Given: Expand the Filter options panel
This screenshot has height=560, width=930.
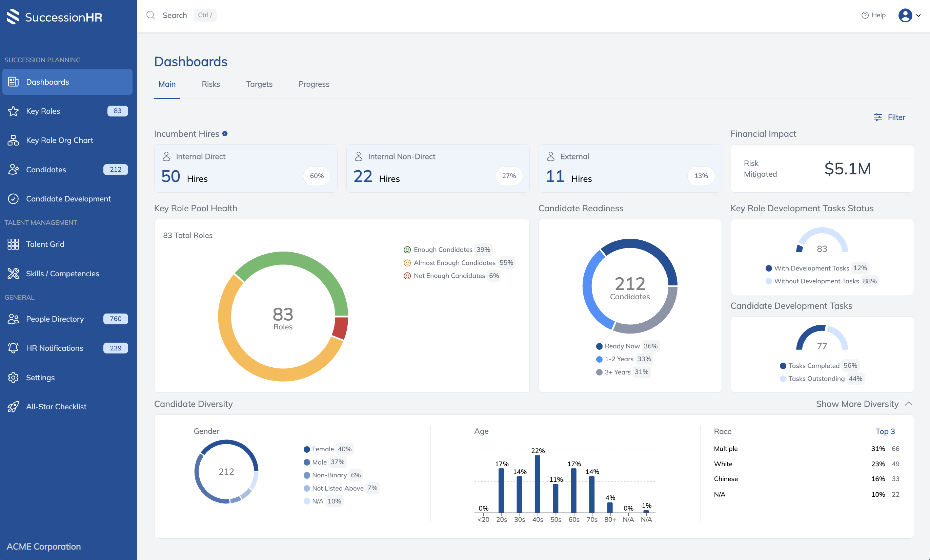Looking at the screenshot, I should 890,117.
